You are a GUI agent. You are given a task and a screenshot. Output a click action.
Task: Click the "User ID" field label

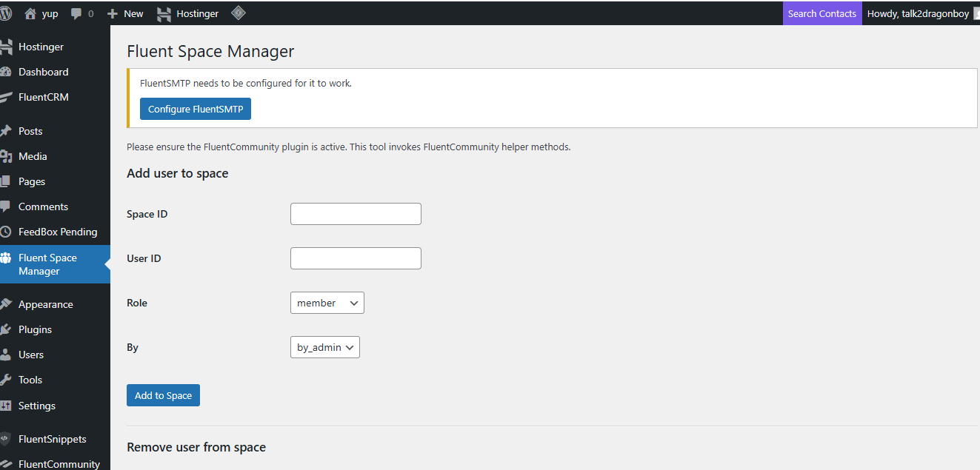click(144, 258)
